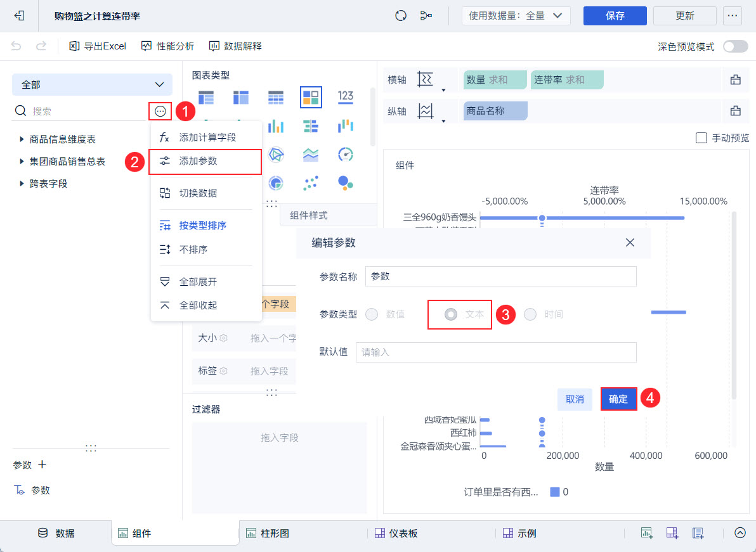Screen dimensions: 756x552
Task: Select the cross table chart type icon
Action: click(241, 98)
